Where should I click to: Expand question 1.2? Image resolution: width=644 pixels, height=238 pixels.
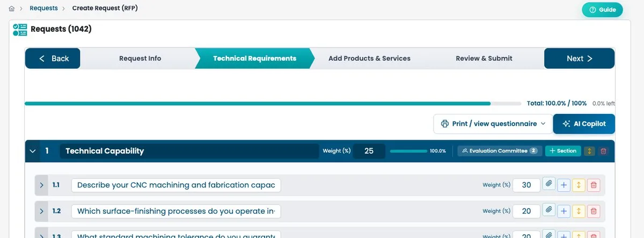click(x=41, y=211)
